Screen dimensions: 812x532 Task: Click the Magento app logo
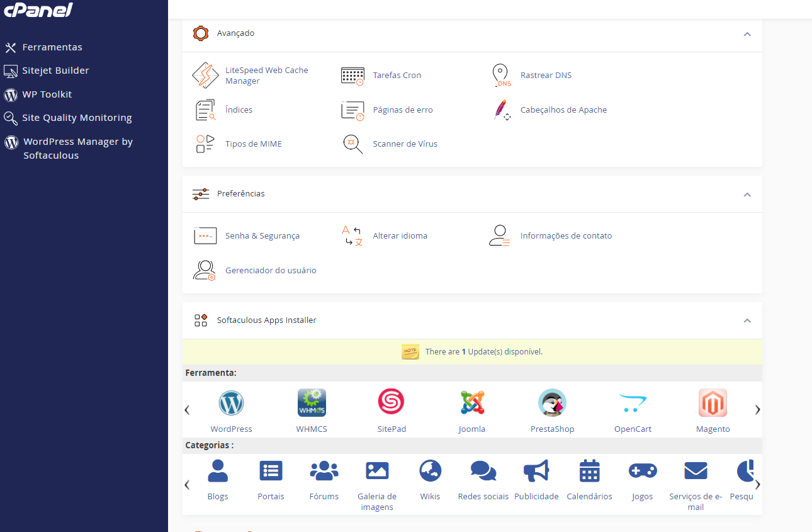[x=713, y=403]
